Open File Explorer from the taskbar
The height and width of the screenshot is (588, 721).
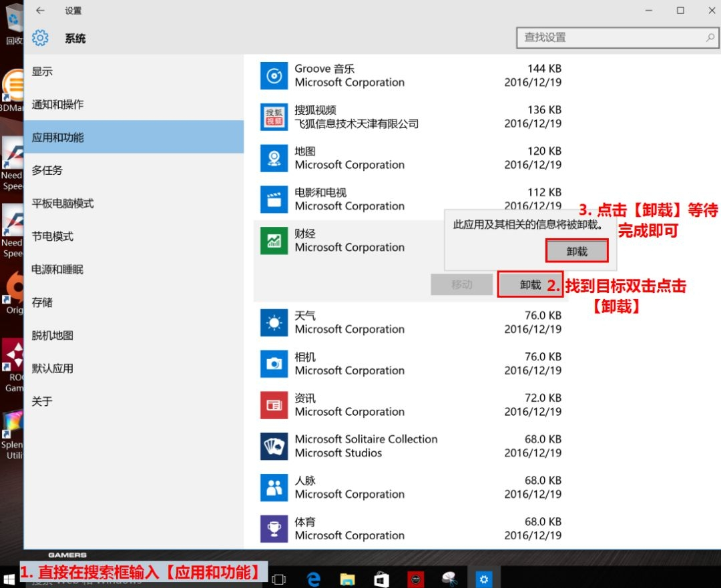coord(347,578)
